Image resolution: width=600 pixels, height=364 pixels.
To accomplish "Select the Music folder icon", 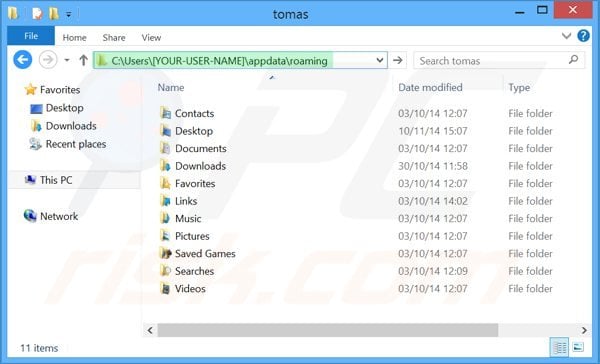I will (165, 219).
